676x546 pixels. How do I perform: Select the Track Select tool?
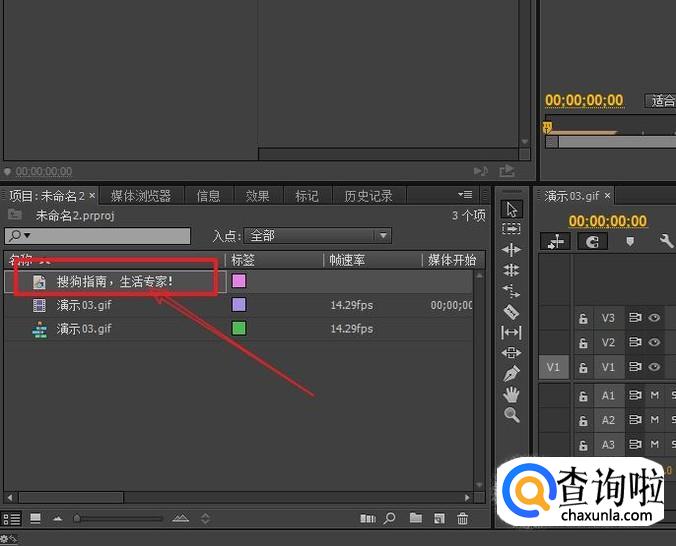point(511,229)
